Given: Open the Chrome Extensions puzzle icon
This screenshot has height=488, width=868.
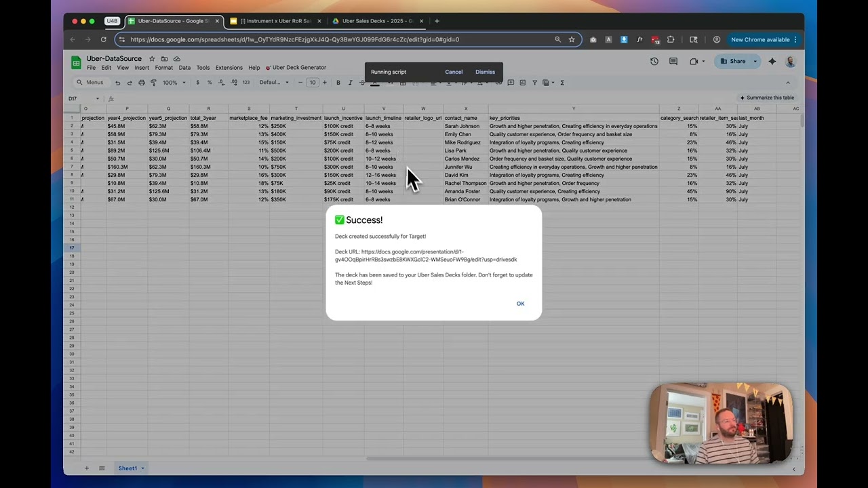Looking at the screenshot, I should [671, 39].
